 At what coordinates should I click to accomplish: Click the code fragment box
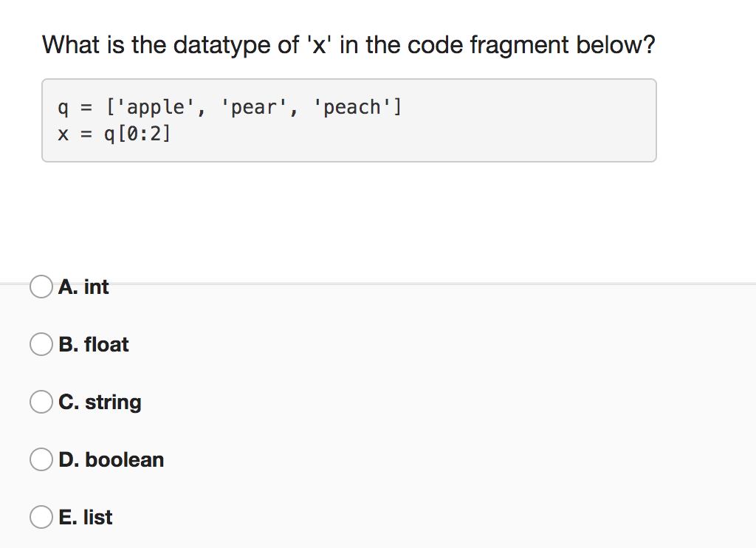tap(348, 120)
